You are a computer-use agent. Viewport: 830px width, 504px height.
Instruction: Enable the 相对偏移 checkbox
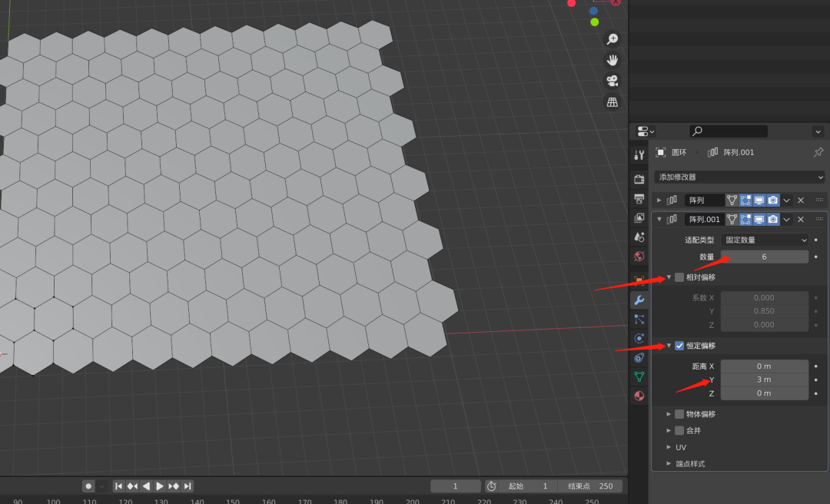679,277
